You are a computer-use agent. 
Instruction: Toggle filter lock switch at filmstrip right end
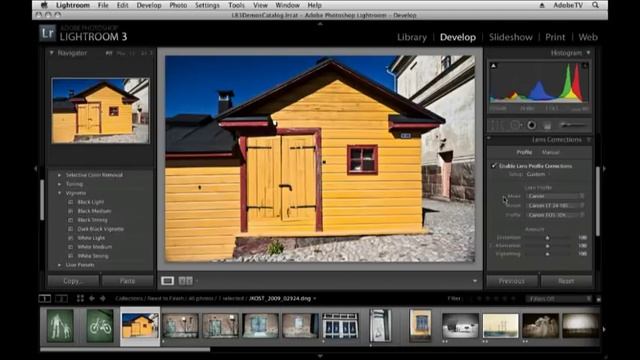(598, 299)
